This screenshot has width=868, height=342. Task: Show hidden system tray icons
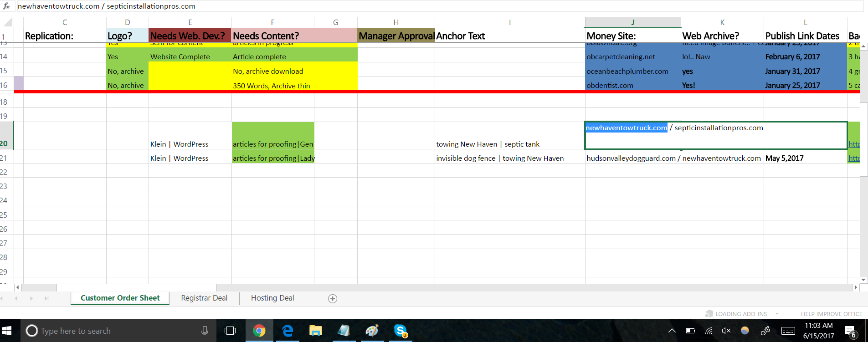tap(672, 331)
